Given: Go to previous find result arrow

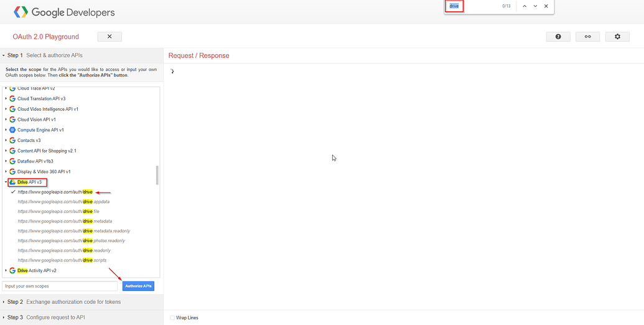Looking at the screenshot, I should [x=525, y=6].
